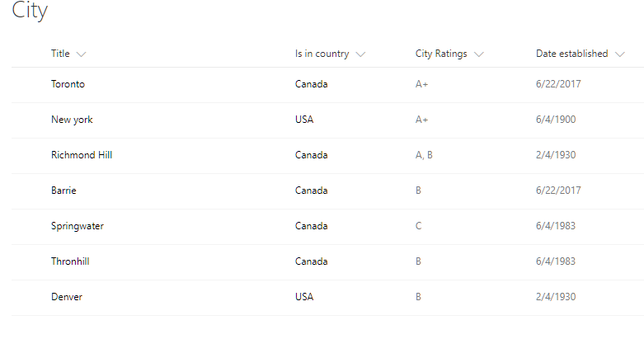
Task: Open the Springwater list item
Action: (78, 226)
